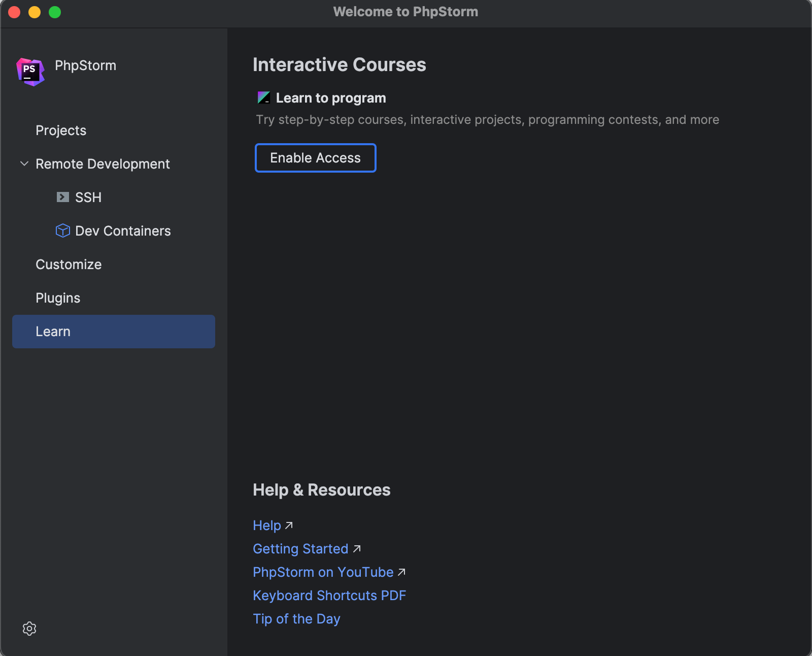Click the arrow next to PhpStorm on YouTube

(401, 572)
